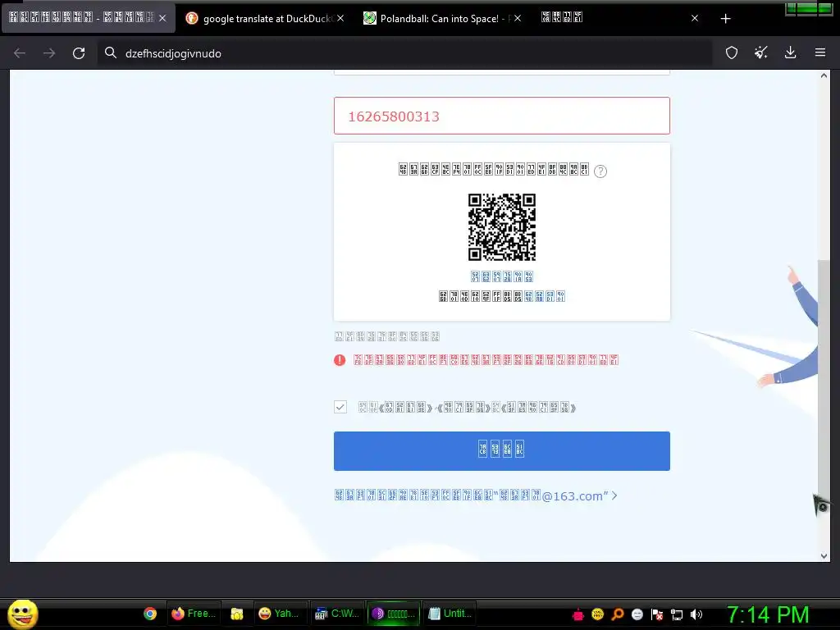Close the 'Polandball: Can into Space!' tab
840x630 pixels.
[518, 18]
